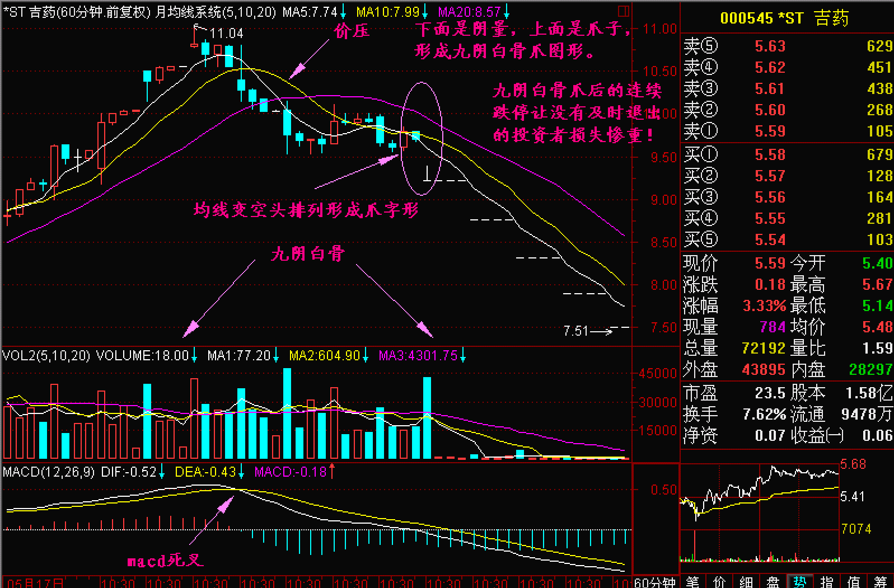Click the cyan down arrow beside MA5:7.74
The image size is (894, 588).
(343, 11)
